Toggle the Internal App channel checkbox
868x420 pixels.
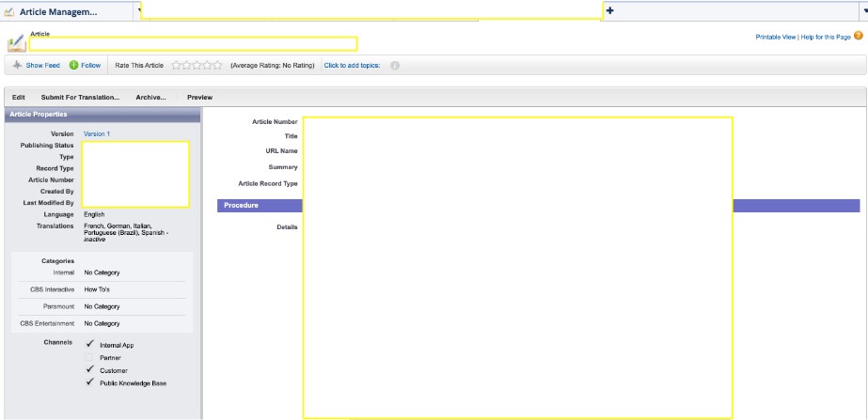89,345
